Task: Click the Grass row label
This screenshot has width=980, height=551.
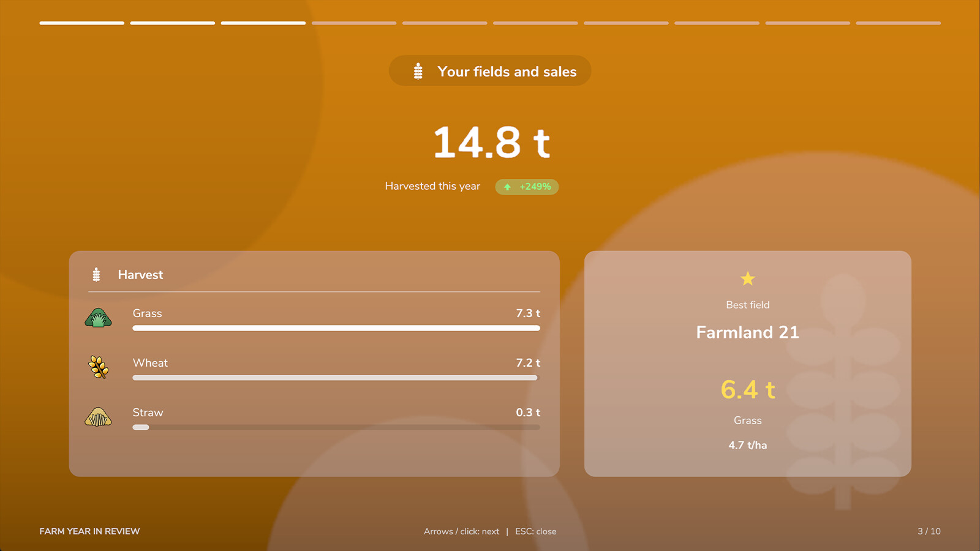Action: [x=147, y=313]
